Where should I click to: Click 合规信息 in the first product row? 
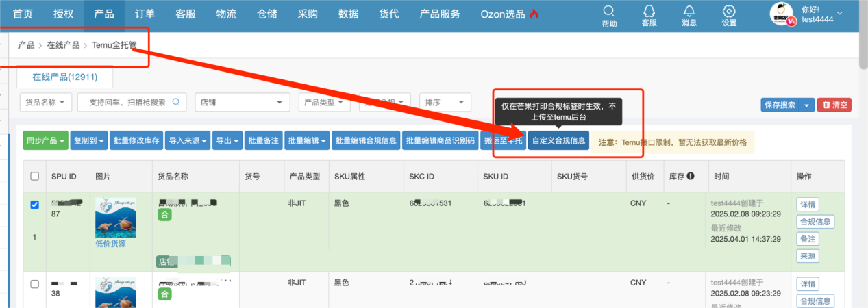815,222
